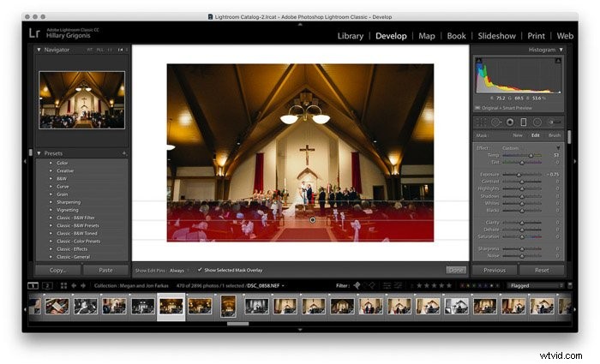Adjust the Clarity slider handle
The width and height of the screenshot is (600, 364).
point(521,223)
